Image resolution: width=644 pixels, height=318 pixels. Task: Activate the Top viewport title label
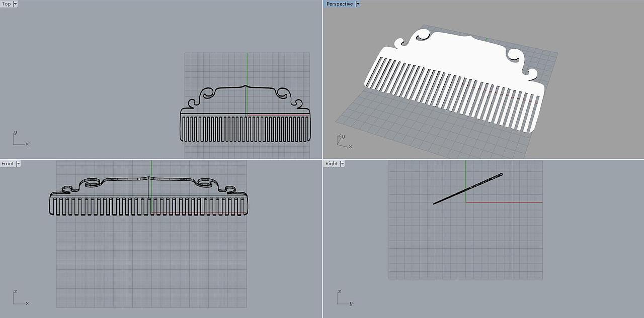coord(7,4)
